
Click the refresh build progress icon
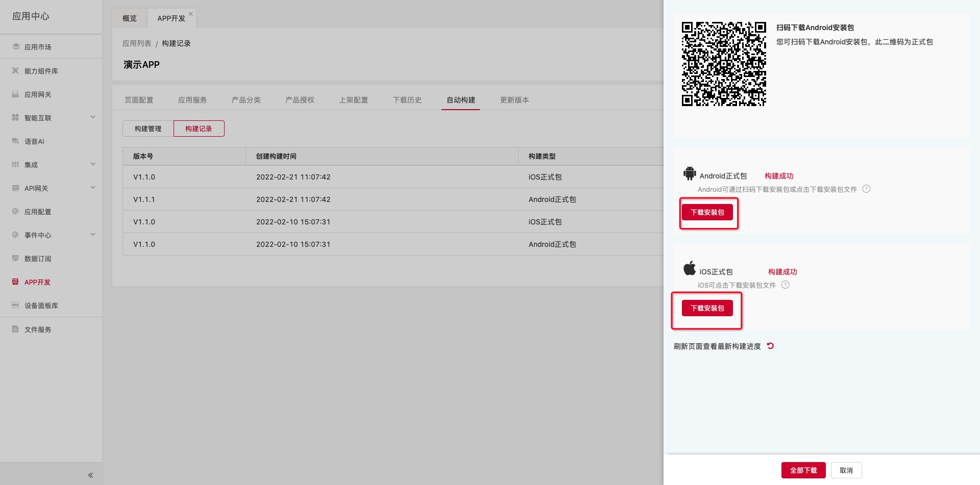click(770, 346)
